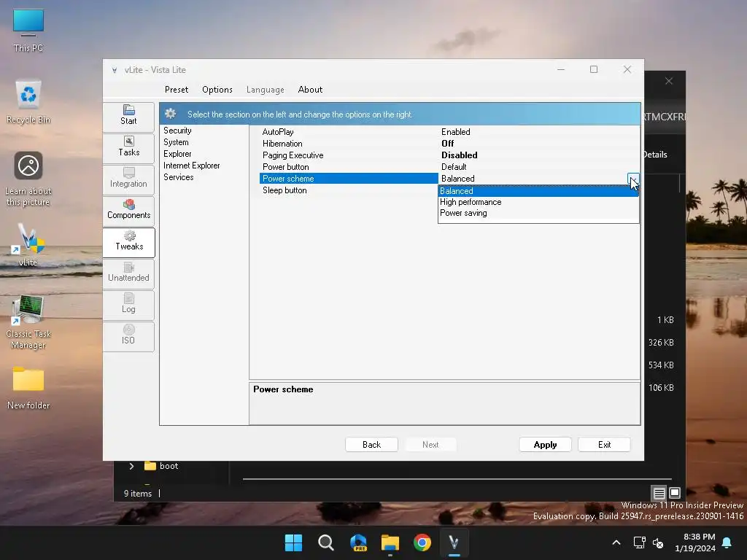Screen dimensions: 747x560
Task: Open the notifications bell
Action: point(727,542)
